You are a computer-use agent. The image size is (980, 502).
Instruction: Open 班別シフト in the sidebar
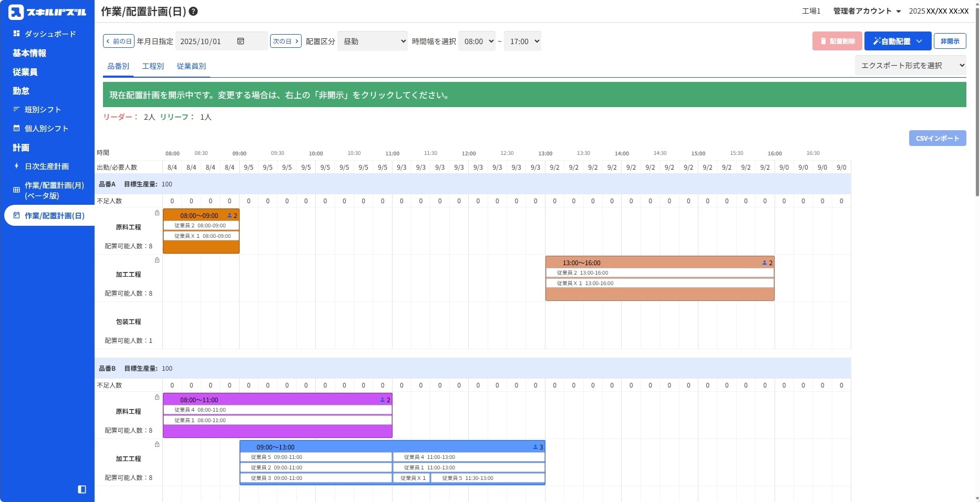(43, 110)
